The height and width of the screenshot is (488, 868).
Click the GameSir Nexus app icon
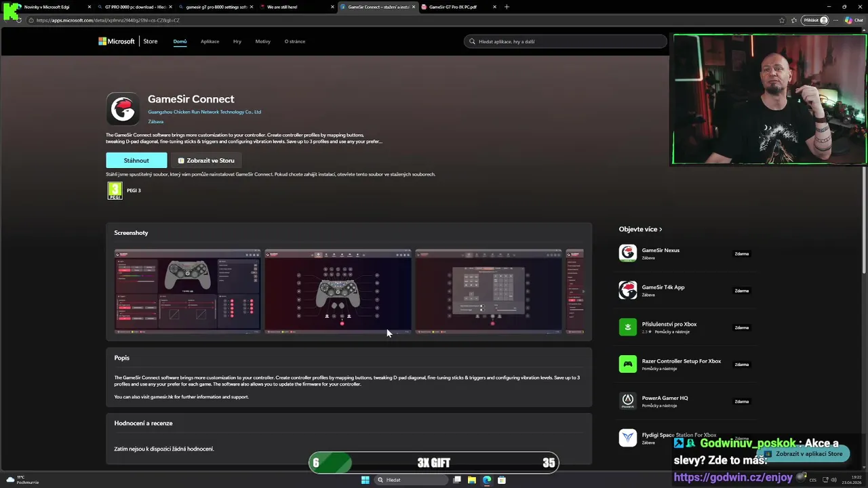tap(628, 253)
